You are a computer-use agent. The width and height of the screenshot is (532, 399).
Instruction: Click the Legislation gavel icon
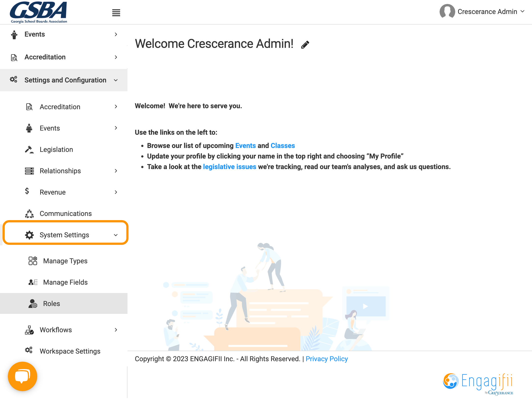(29, 149)
